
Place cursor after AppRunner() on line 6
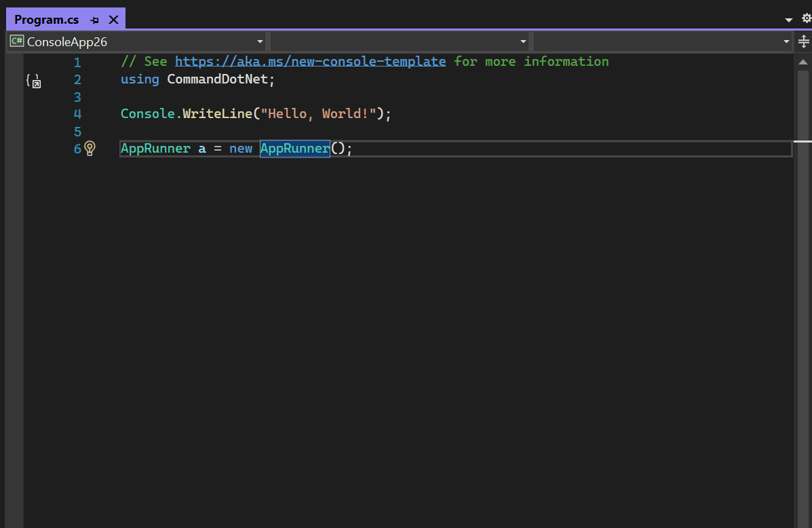[x=345, y=148]
